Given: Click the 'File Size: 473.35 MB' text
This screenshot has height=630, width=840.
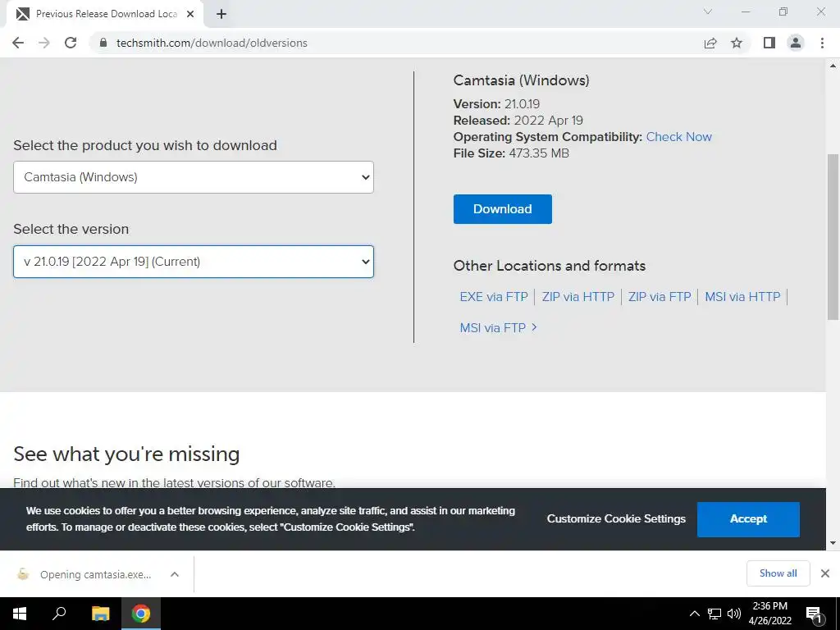Looking at the screenshot, I should [x=511, y=153].
